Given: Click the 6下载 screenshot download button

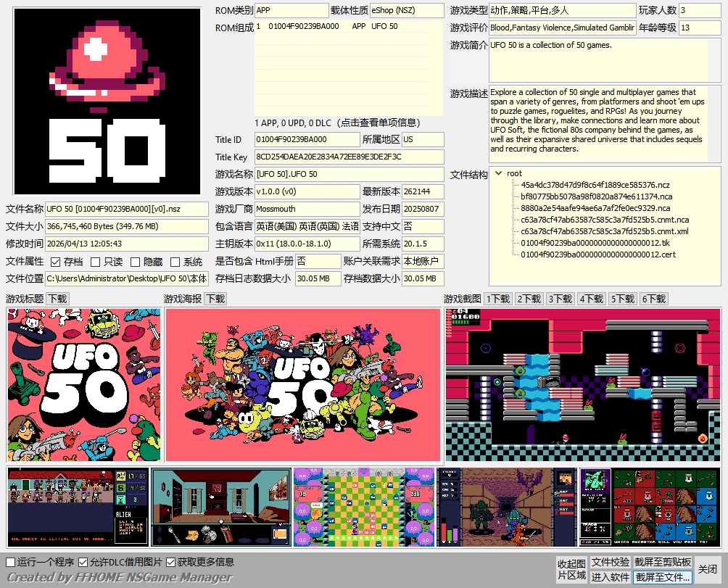Looking at the screenshot, I should (x=654, y=299).
